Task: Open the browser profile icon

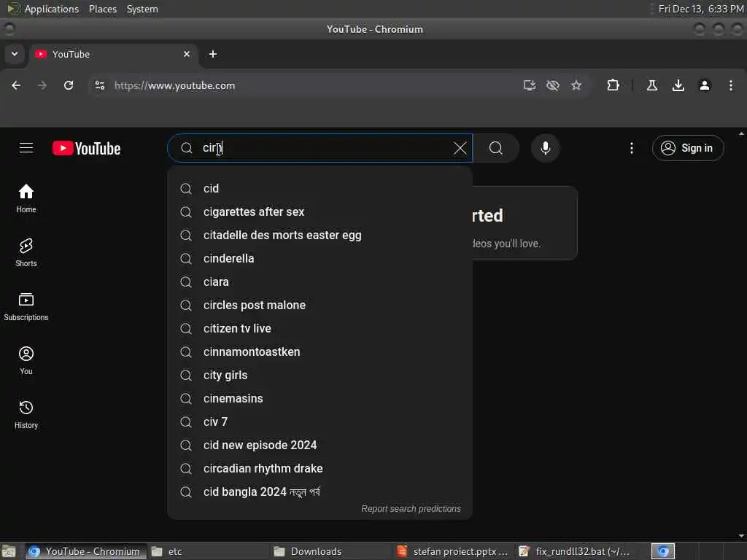Action: pos(705,85)
